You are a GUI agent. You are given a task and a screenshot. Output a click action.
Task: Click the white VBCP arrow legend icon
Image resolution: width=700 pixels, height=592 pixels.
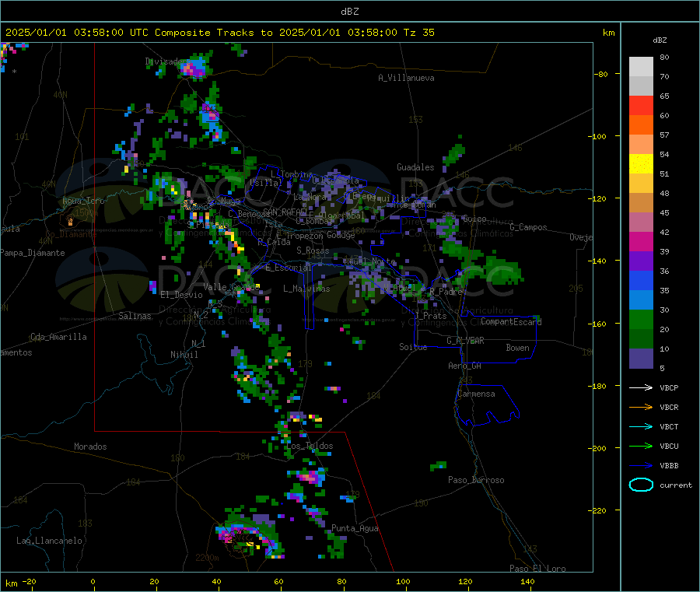pos(641,387)
